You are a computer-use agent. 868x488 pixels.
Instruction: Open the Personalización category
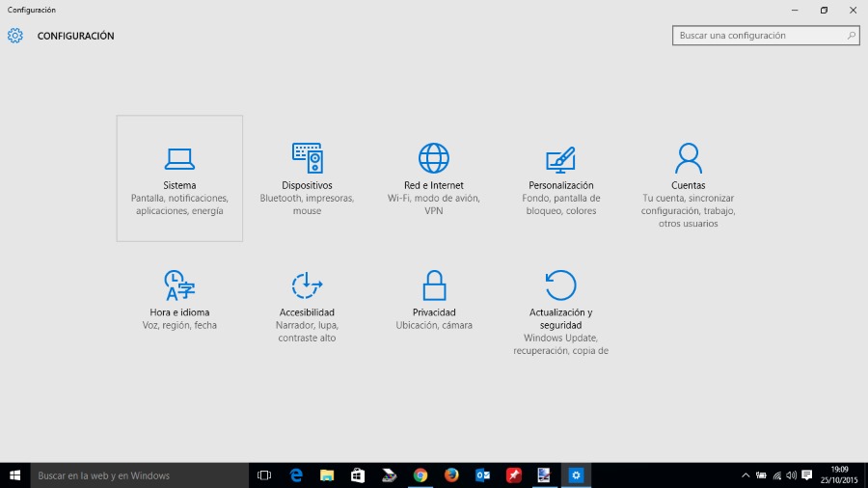point(560,178)
